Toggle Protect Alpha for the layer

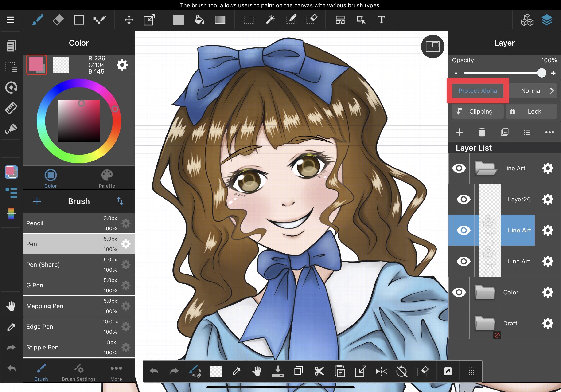[477, 91]
